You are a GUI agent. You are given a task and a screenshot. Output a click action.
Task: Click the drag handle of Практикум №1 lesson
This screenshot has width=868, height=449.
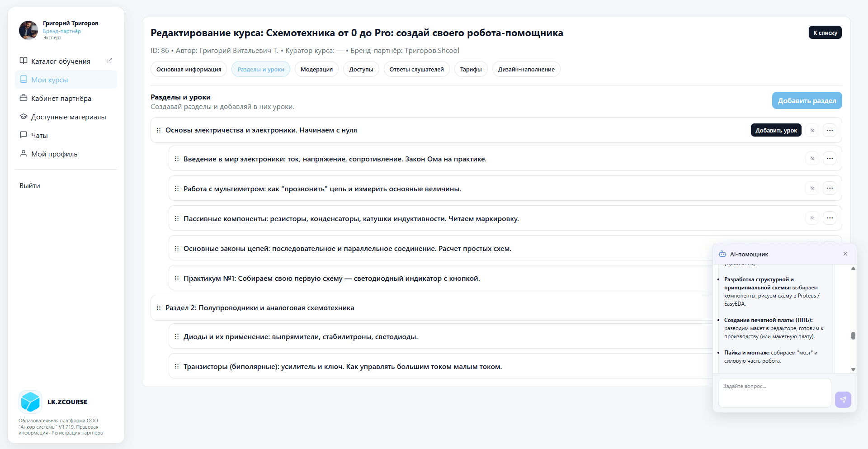[177, 279]
